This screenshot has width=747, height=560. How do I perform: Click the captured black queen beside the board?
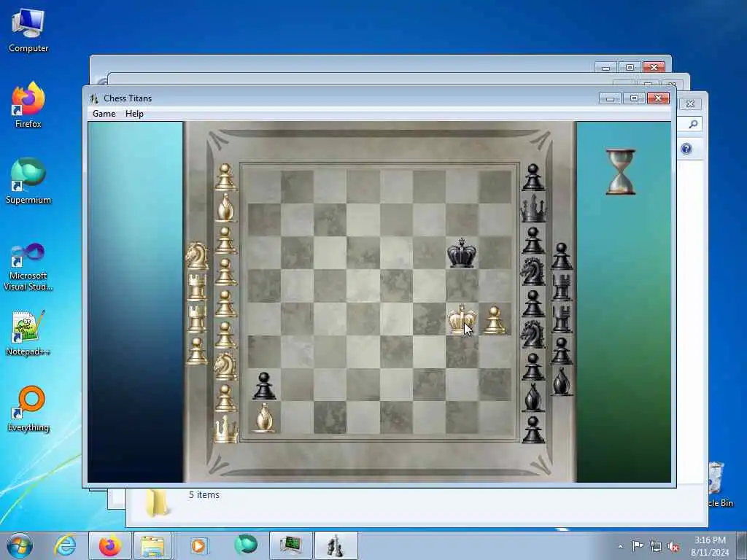(533, 208)
